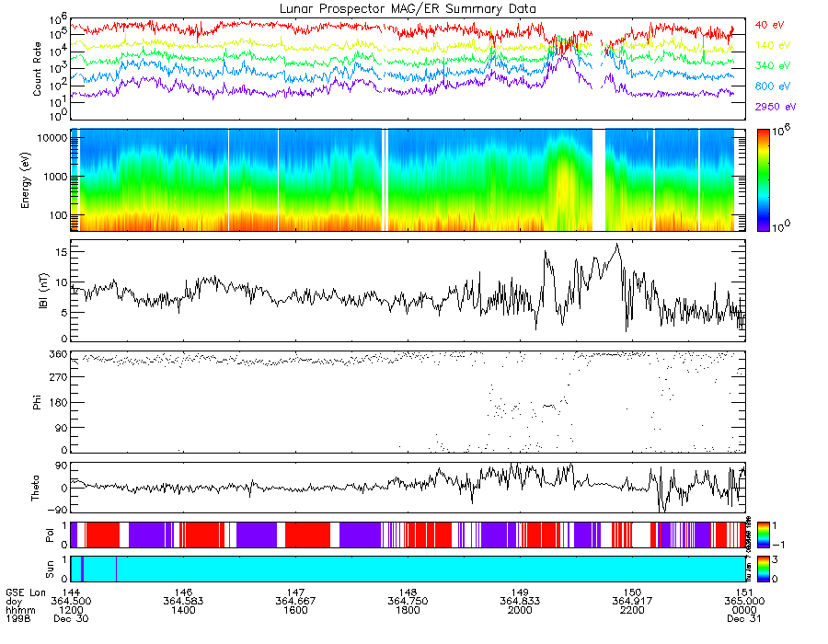The height and width of the screenshot is (644, 828).
Task: Click the 'Pol' panel label
Action: click(x=50, y=535)
